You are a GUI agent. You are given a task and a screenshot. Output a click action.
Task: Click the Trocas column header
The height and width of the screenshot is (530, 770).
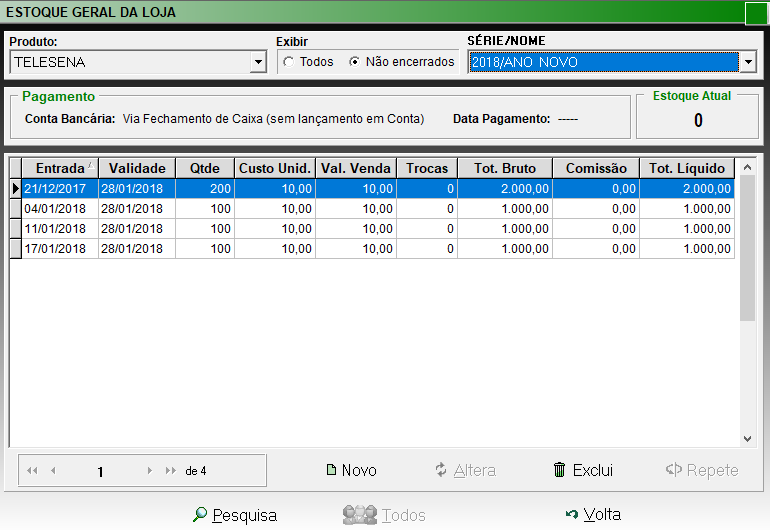[x=427, y=168]
